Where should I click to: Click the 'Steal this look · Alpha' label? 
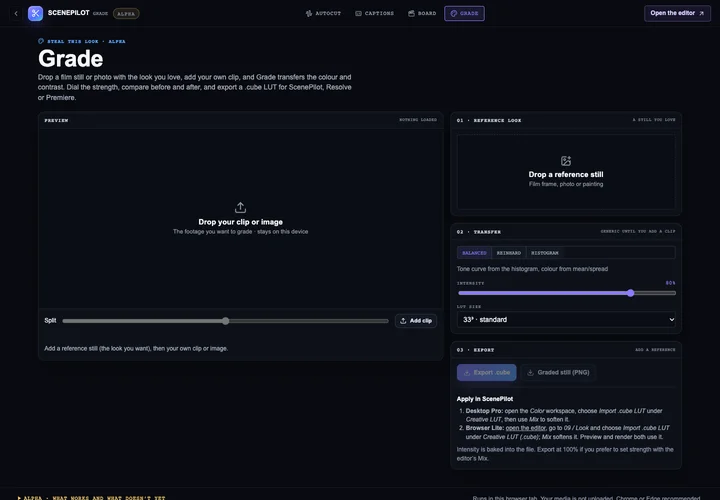click(82, 41)
